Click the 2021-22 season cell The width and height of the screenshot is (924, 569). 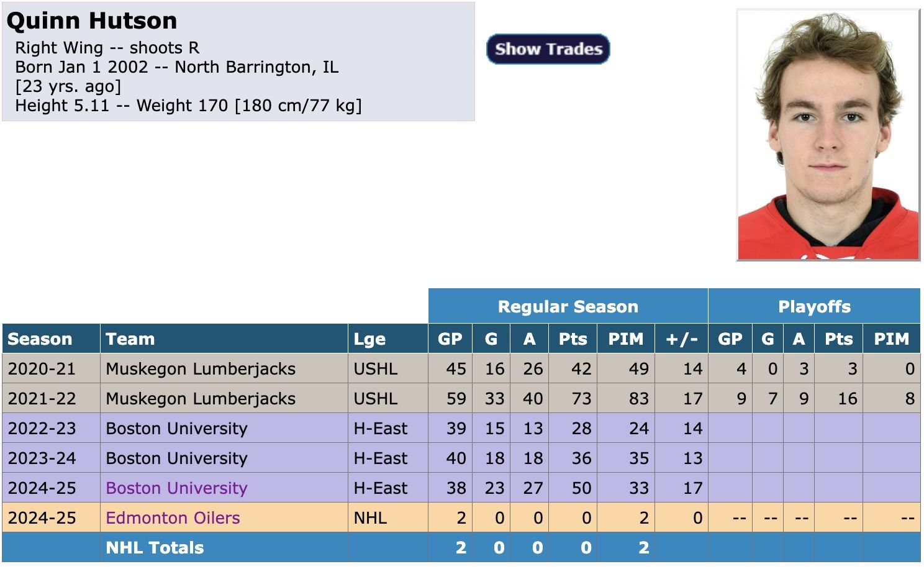[42, 399]
